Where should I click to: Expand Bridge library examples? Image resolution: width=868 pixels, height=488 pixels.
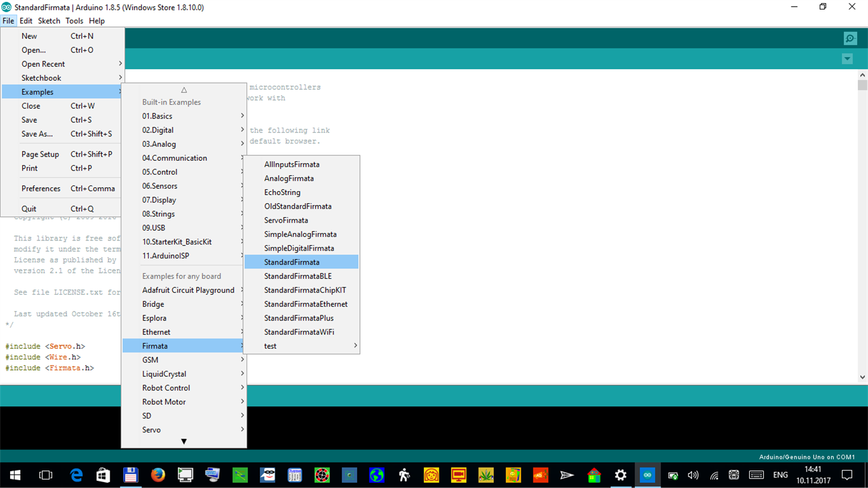coord(184,304)
